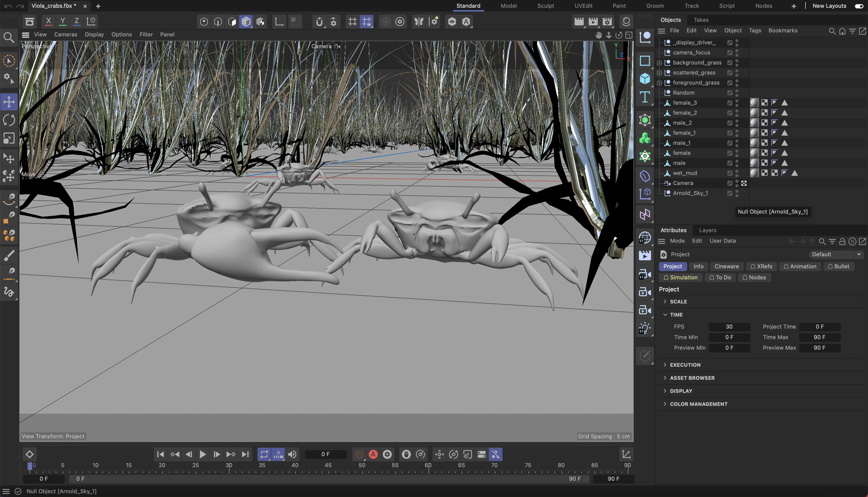Open keyframe diamond icon at timeline left
The height and width of the screenshot is (497, 868).
click(29, 455)
